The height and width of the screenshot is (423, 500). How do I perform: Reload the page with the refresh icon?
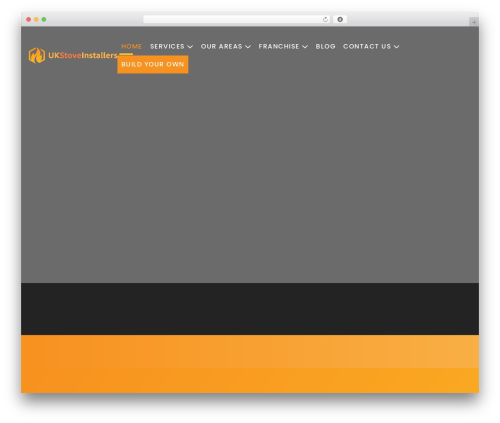(x=325, y=20)
